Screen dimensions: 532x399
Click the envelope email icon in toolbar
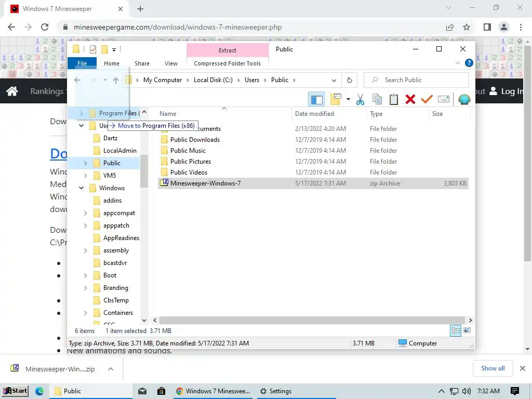(444, 99)
